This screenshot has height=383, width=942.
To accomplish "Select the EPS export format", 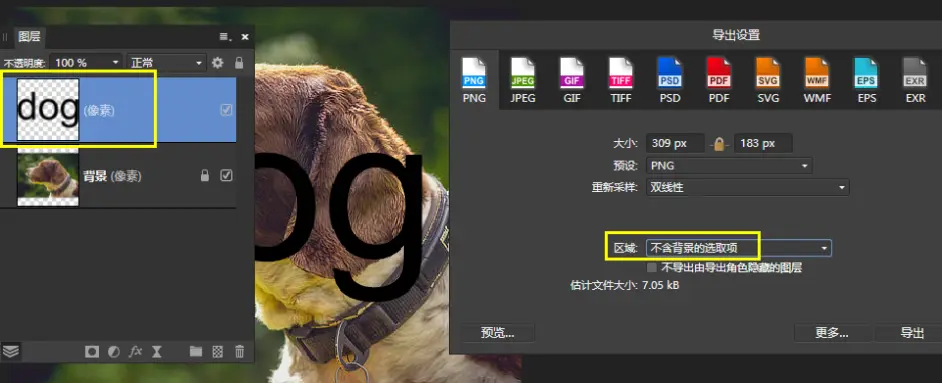I will [866, 80].
